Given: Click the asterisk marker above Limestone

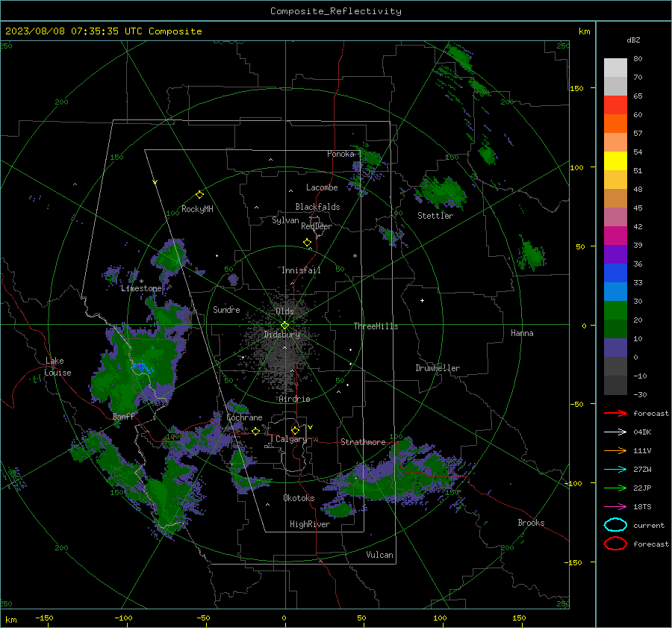Looking at the screenshot, I should click(x=141, y=282).
